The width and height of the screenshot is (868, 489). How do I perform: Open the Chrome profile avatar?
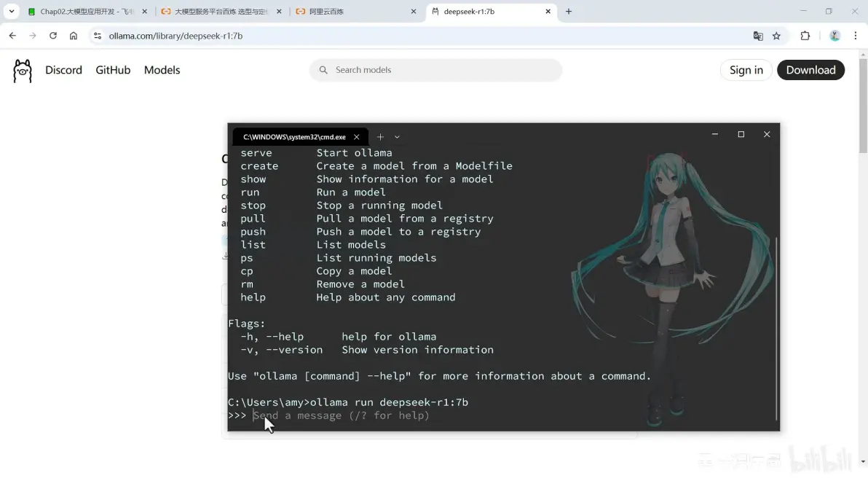coord(835,36)
